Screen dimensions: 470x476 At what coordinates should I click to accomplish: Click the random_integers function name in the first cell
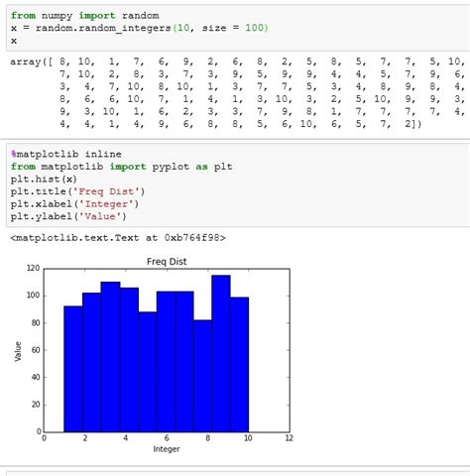point(125,28)
